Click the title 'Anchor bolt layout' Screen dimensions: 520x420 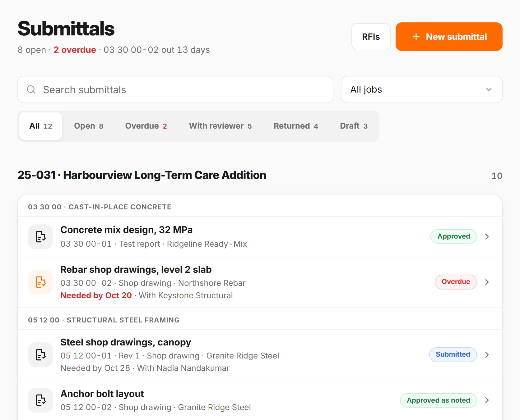click(x=102, y=394)
